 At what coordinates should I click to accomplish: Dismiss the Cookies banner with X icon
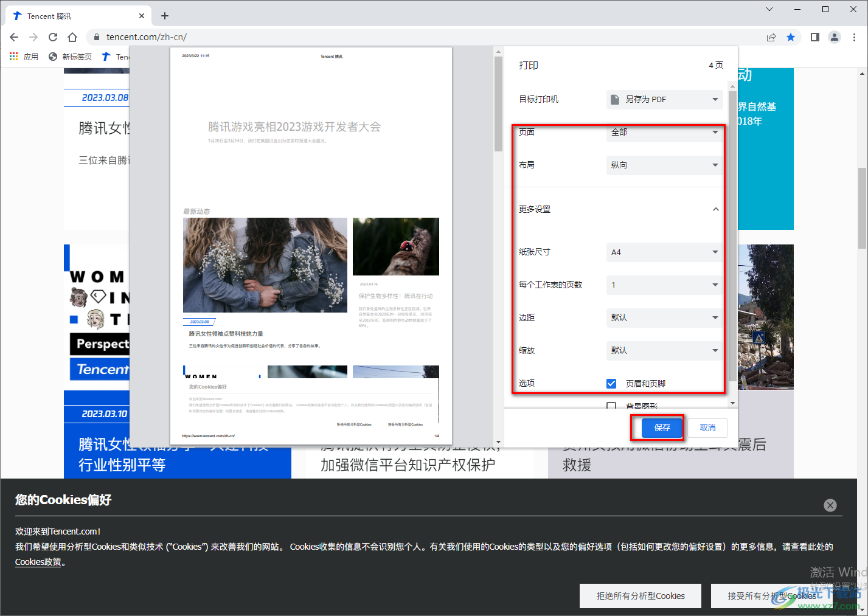coord(830,505)
